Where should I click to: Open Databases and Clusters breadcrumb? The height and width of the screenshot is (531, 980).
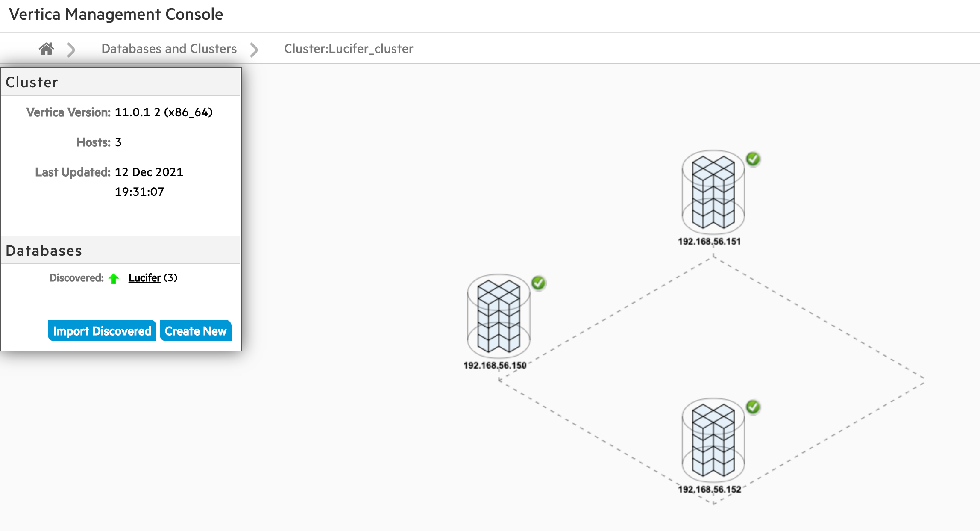pos(169,49)
